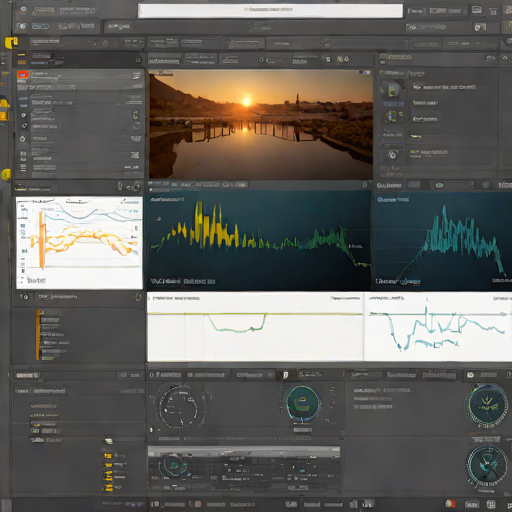Viewport: 512px width, 512px height.
Task: Click the monitor icon in top-right toolbar
Action: pyautogui.click(x=477, y=10)
